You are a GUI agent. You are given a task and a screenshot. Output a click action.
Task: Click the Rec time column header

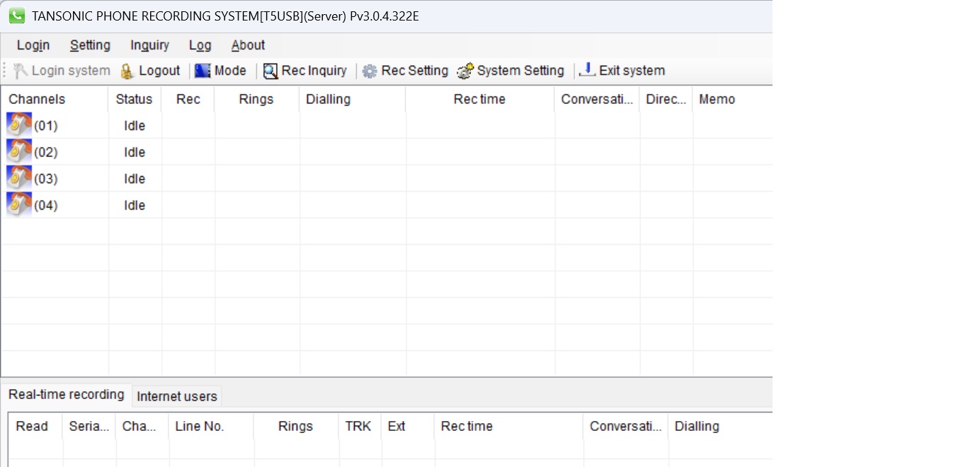tap(479, 99)
